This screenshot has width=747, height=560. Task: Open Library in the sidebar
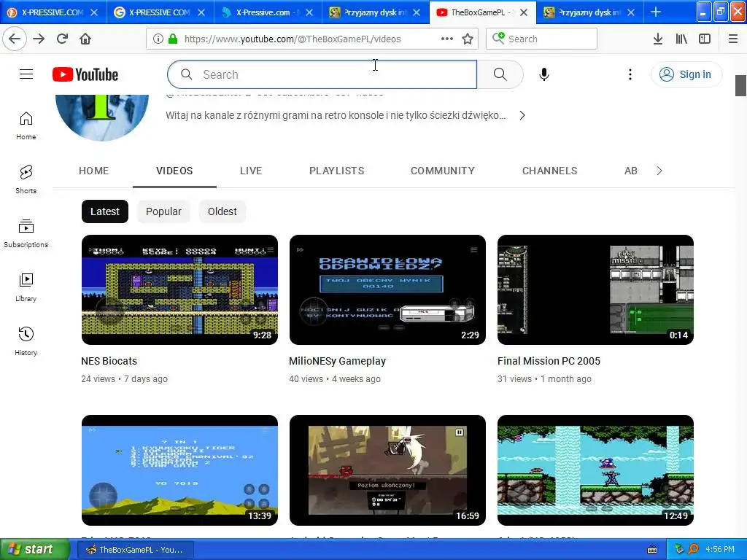tap(26, 287)
